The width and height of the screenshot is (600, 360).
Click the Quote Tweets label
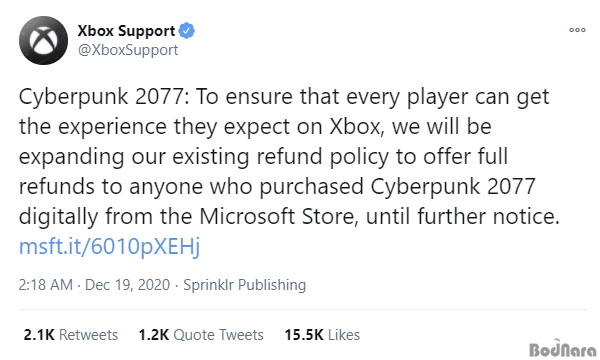tap(218, 335)
